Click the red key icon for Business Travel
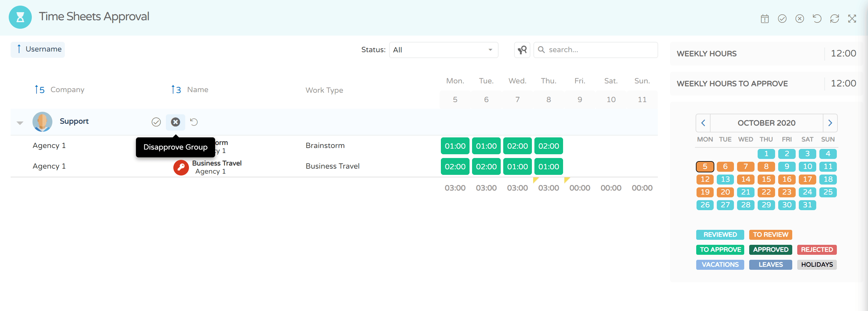Image resolution: width=868 pixels, height=311 pixels. tap(181, 167)
